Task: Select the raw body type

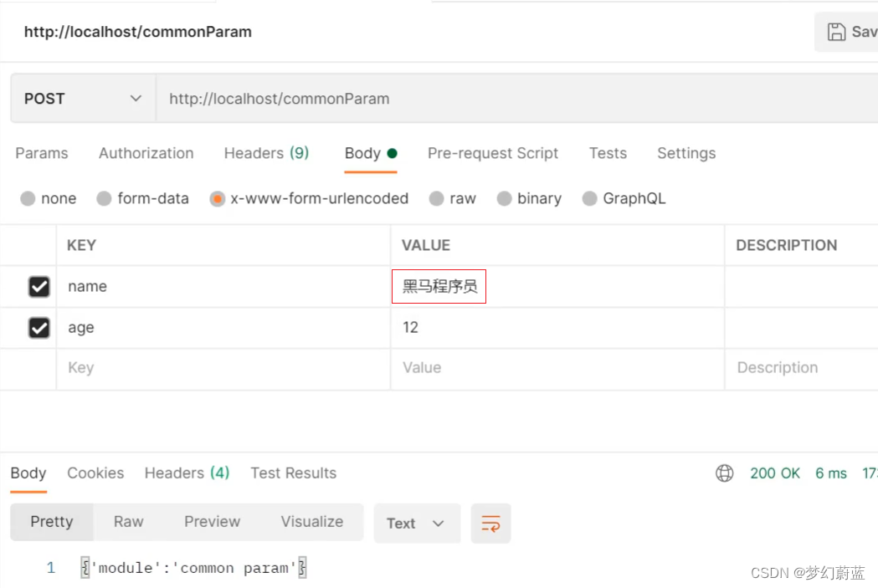Action: [x=436, y=198]
